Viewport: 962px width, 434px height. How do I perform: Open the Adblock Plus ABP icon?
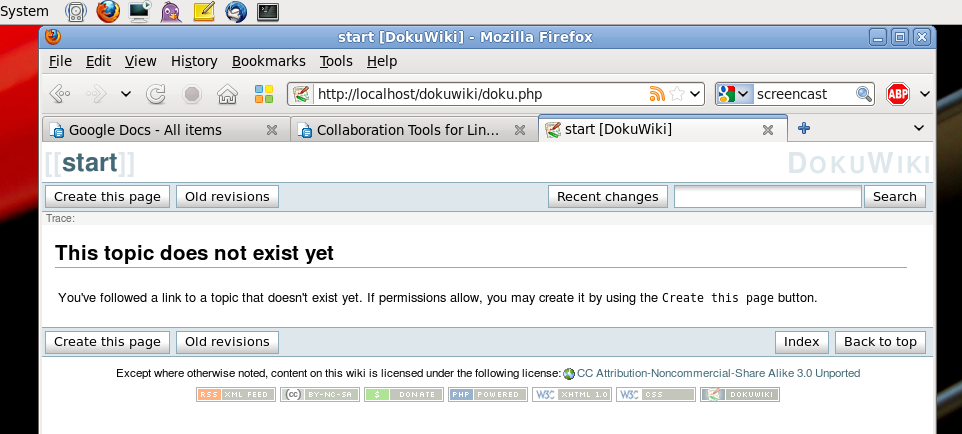(x=897, y=94)
